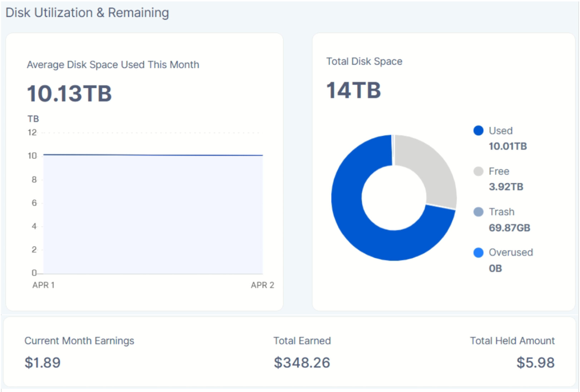Screen dimensions: 580x392
Task: Click the $5.98 total held amount
Action: point(535,363)
